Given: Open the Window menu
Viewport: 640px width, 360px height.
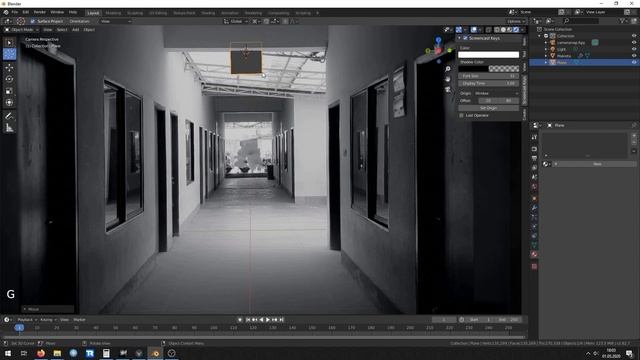Looking at the screenshot, I should coord(57,12).
